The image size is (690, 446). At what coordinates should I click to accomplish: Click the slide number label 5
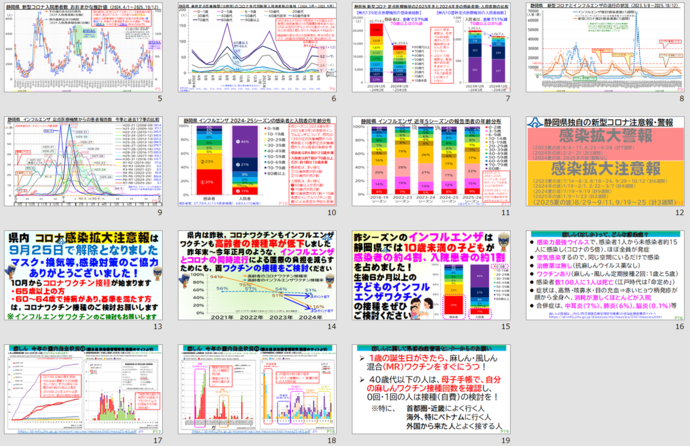click(x=160, y=100)
